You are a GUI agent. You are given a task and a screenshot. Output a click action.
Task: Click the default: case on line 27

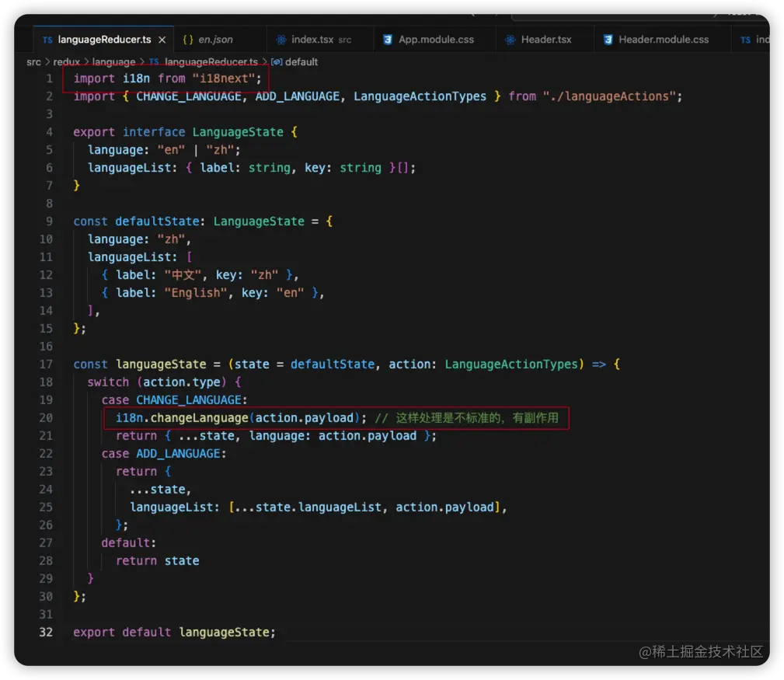click(128, 543)
